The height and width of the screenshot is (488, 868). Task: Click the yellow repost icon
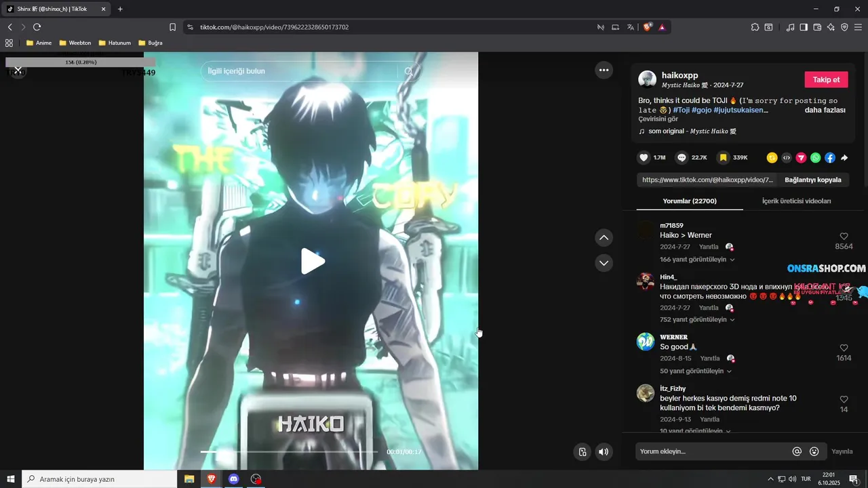[x=772, y=157]
